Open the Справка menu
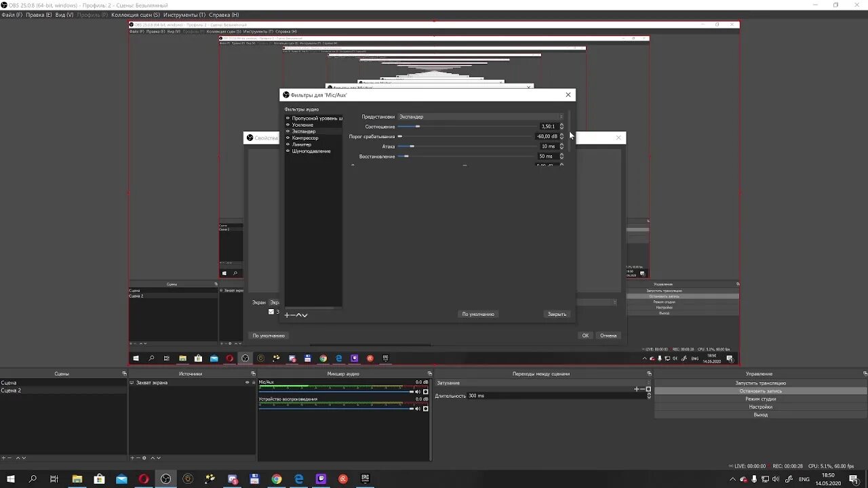The image size is (868, 488). tap(224, 15)
